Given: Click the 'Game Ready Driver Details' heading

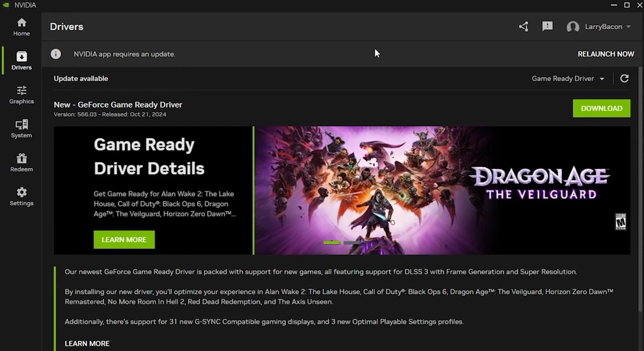Looking at the screenshot, I should point(149,156).
